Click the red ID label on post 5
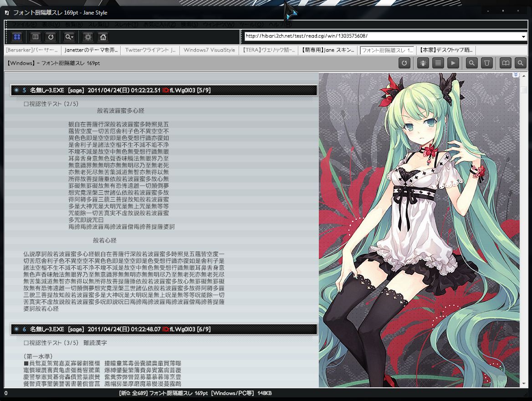Image resolution: width=532 pixels, height=401 pixels. [x=166, y=90]
